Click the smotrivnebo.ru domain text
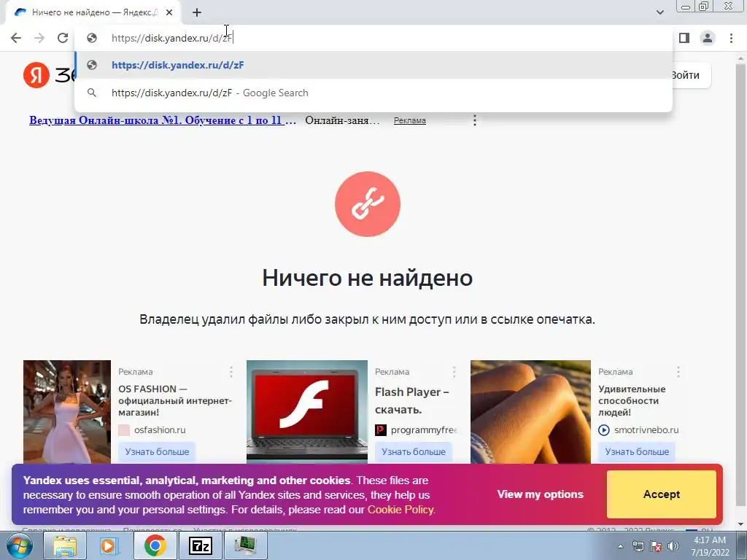 tap(646, 430)
